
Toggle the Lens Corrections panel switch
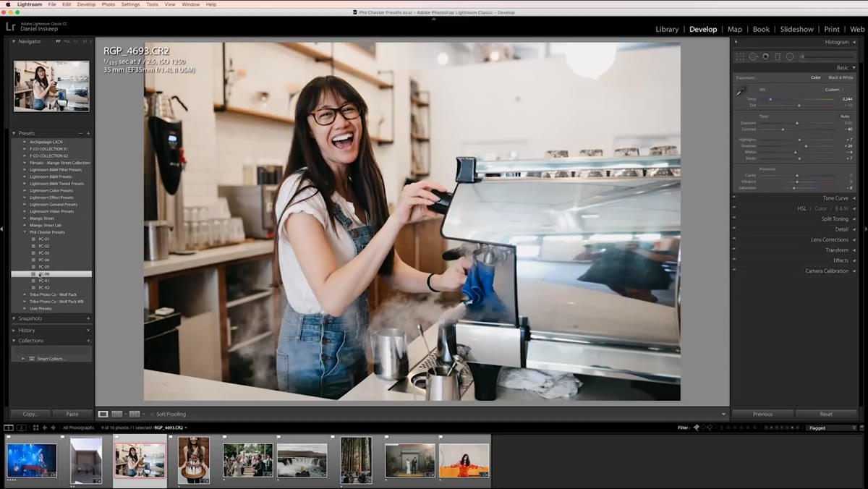point(734,239)
